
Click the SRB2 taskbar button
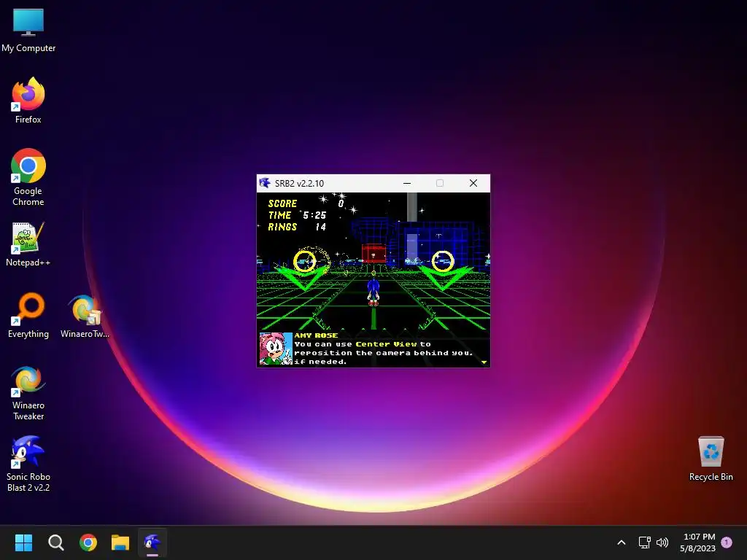click(x=152, y=542)
